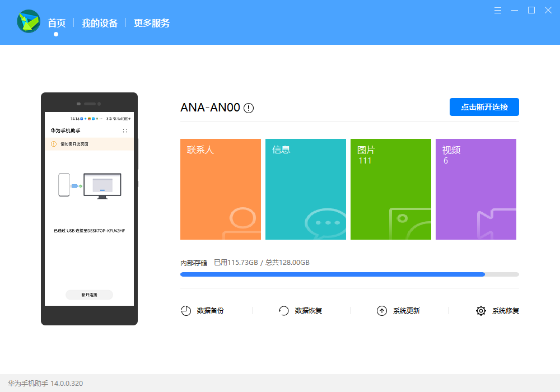The width and height of the screenshot is (560, 392).
Task: Click the device info exclamation icon
Action: [x=249, y=108]
